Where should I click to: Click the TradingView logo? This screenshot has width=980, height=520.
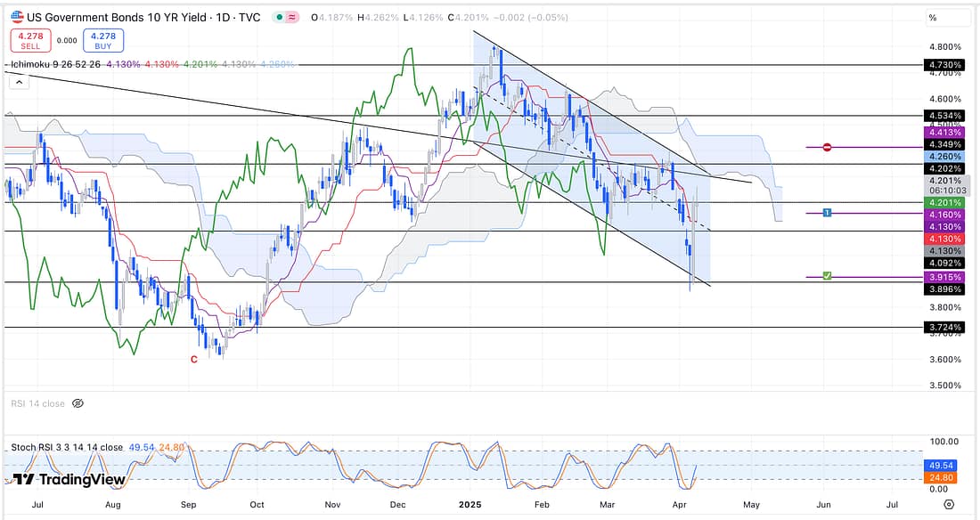69,480
